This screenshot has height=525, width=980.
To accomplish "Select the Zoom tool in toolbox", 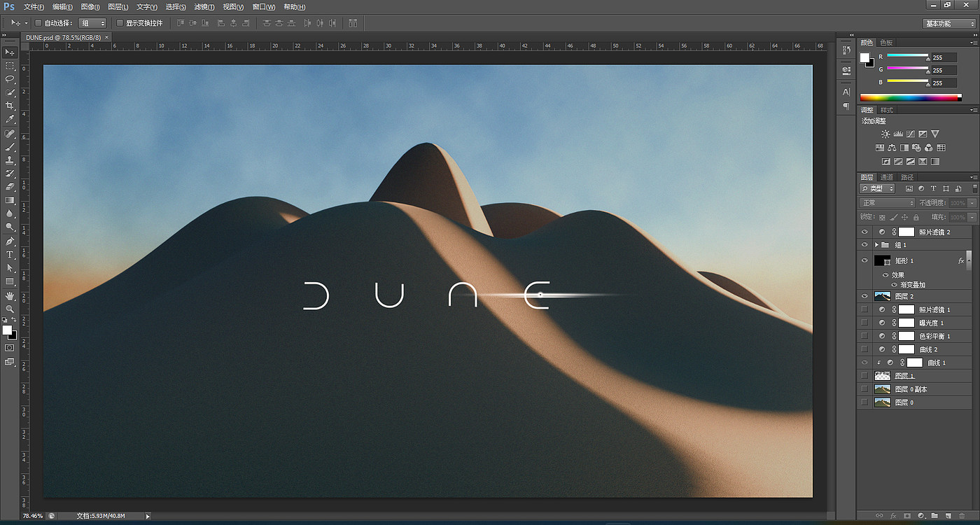I will click(10, 309).
